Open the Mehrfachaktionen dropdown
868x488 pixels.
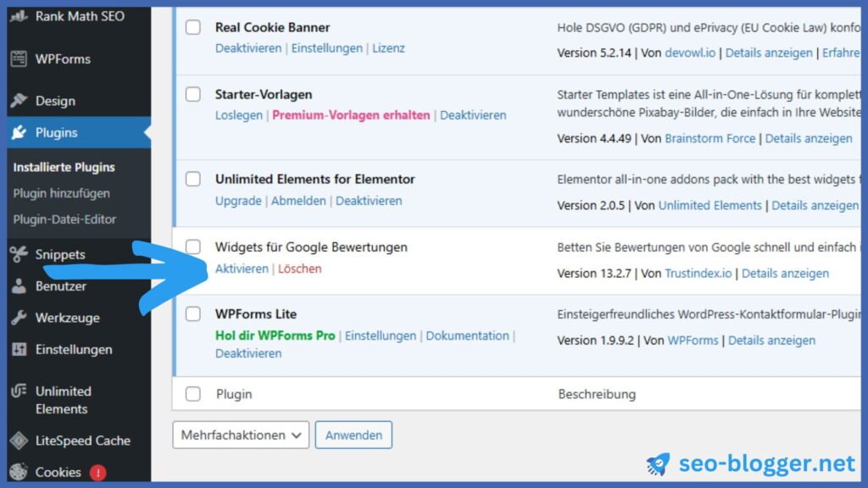[x=241, y=435]
